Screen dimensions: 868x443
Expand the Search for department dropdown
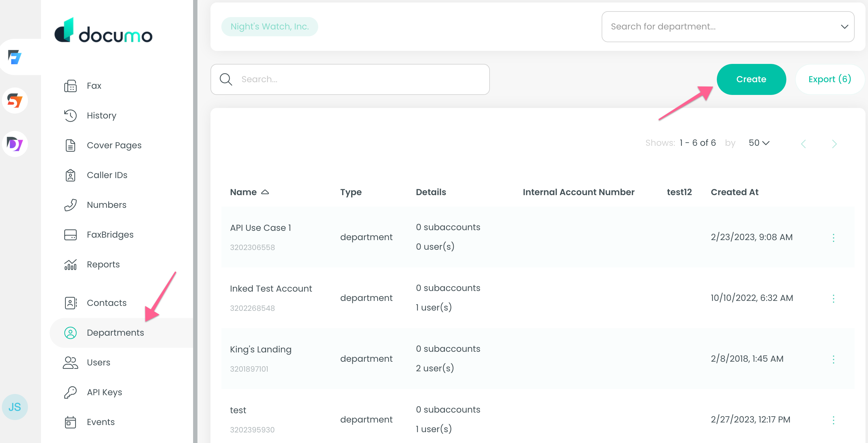click(x=844, y=27)
